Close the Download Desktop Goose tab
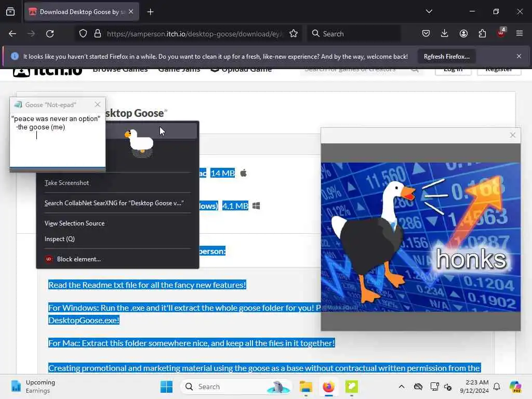Screen dimensions: 532x399 pos(131,12)
